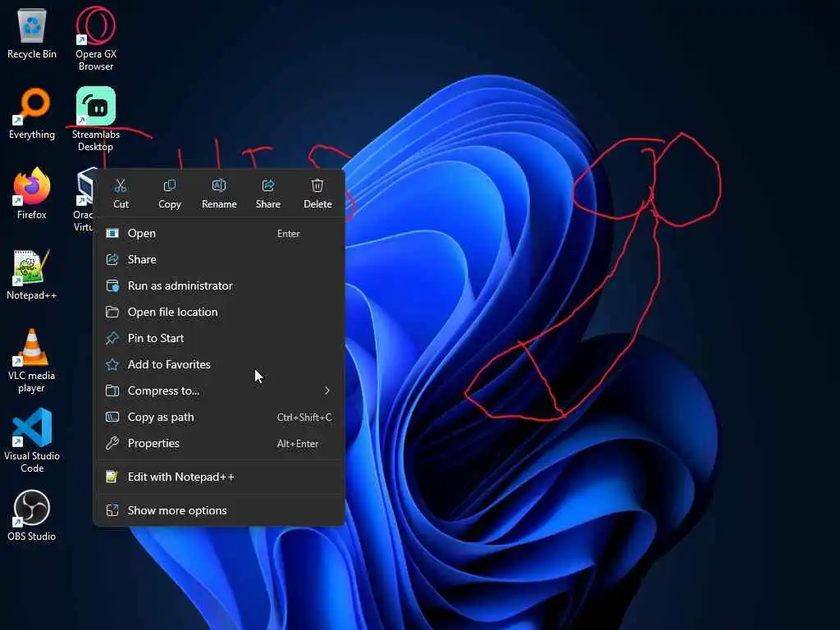Click Rename in the context menu toolbar
This screenshot has height=630, width=840.
pyautogui.click(x=219, y=194)
